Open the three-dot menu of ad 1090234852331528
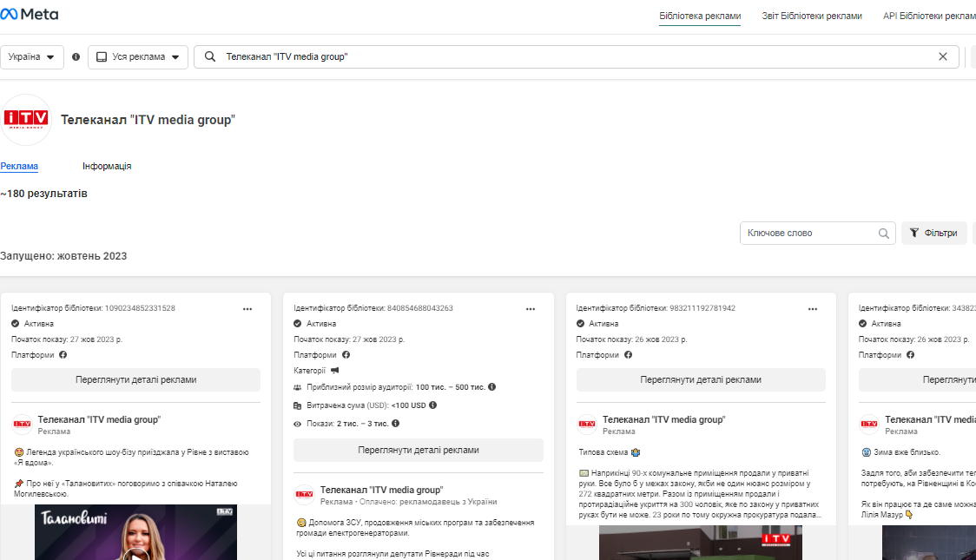Image resolution: width=976 pixels, height=560 pixels. pyautogui.click(x=247, y=308)
